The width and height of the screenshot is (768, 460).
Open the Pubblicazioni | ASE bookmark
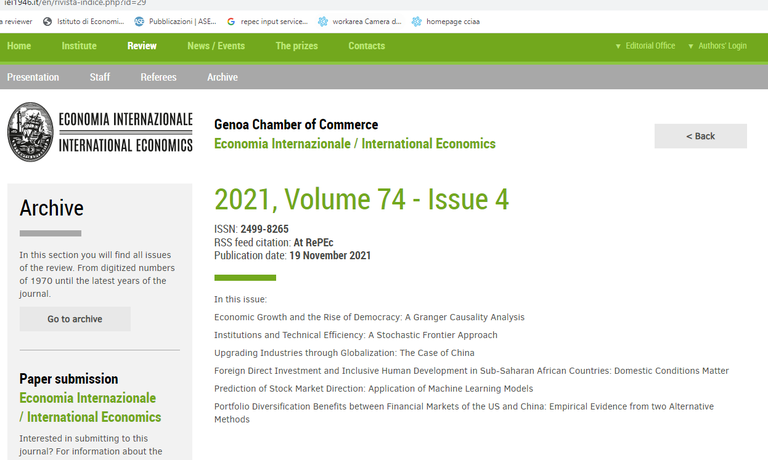click(176, 22)
